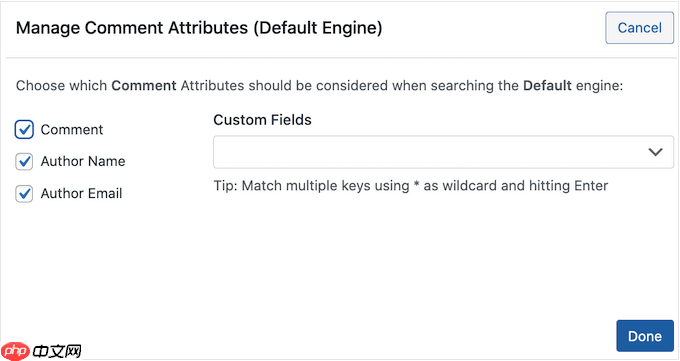680x361 pixels.
Task: Click the red php logo icon
Action: 15,351
